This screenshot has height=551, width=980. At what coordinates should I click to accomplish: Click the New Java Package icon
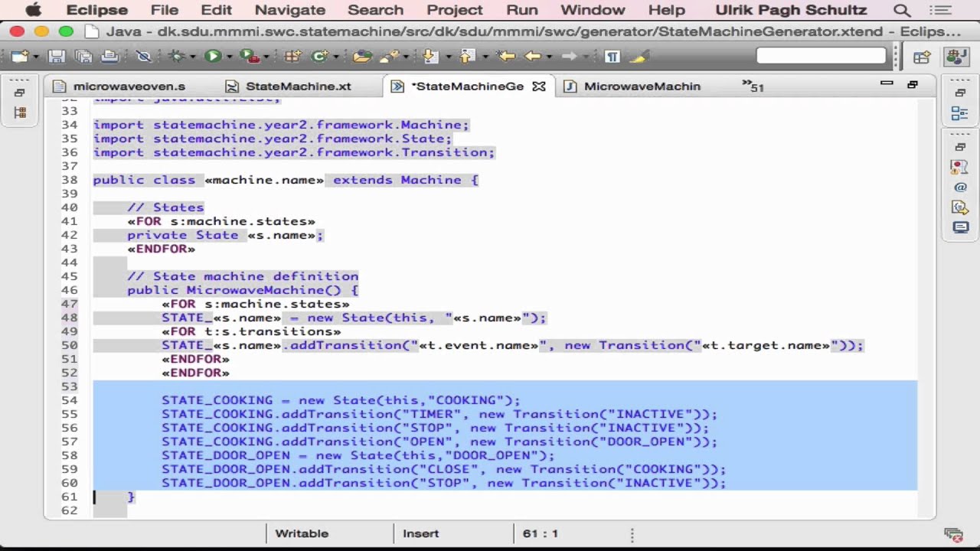[x=292, y=56]
